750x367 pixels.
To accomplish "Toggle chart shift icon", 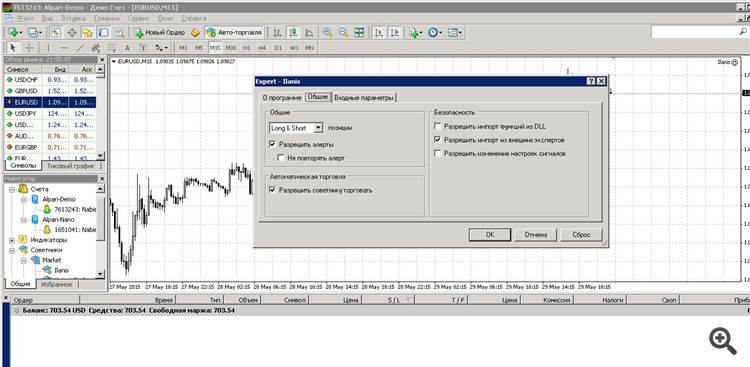I will 394,33.
